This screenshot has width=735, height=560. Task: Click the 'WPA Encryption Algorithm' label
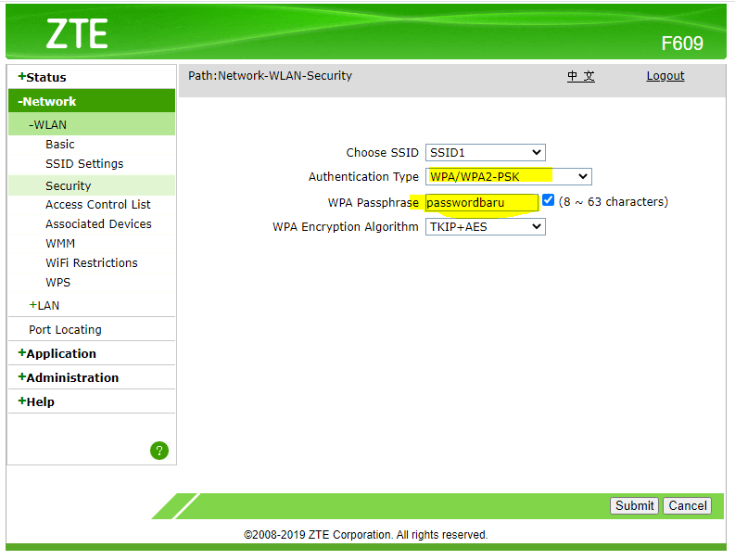coord(346,227)
